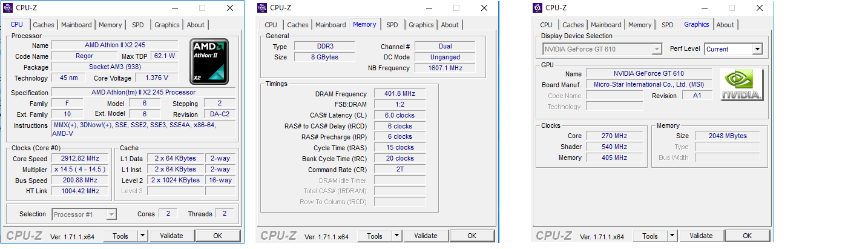Image resolution: width=868 pixels, height=249 pixels.
Task: Click Tools button in Graphics window
Action: tap(650, 236)
